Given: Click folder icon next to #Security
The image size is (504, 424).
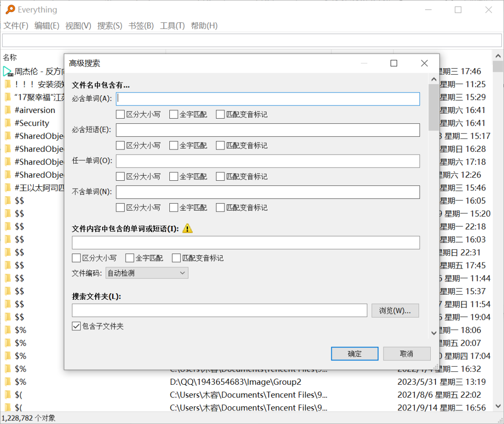Looking at the screenshot, I should click(x=8, y=123).
